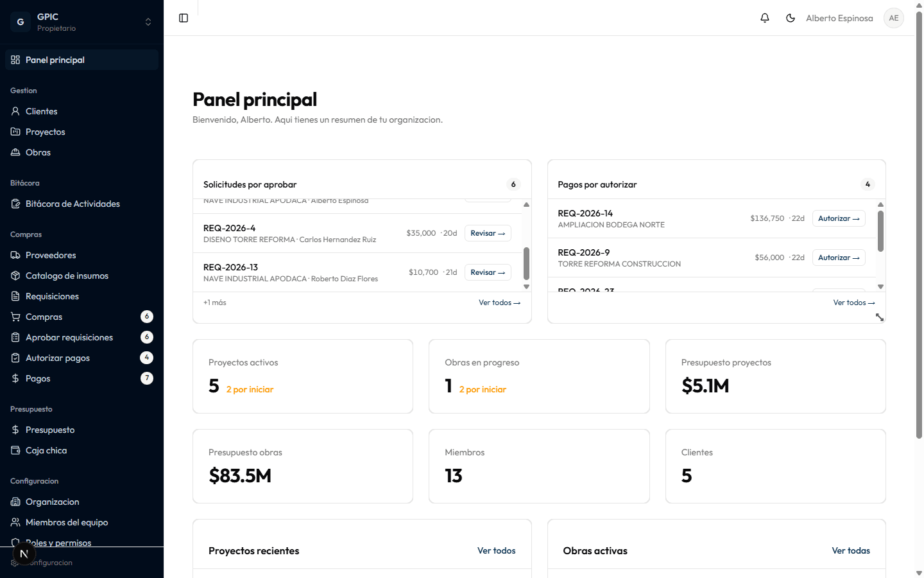Viewport: 924px width, 578px height.
Task: Click the Solicitudes list scrollbar thumb
Action: click(526, 263)
